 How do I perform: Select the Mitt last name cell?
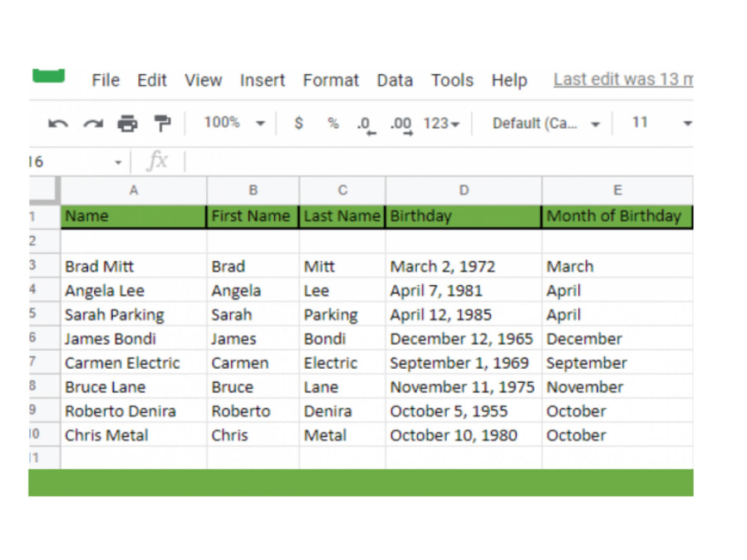[343, 267]
